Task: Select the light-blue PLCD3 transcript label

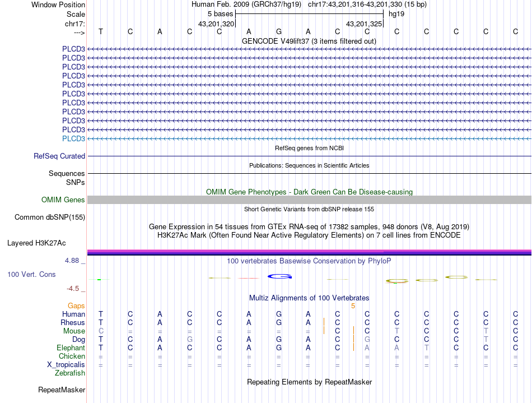Action: click(x=73, y=138)
